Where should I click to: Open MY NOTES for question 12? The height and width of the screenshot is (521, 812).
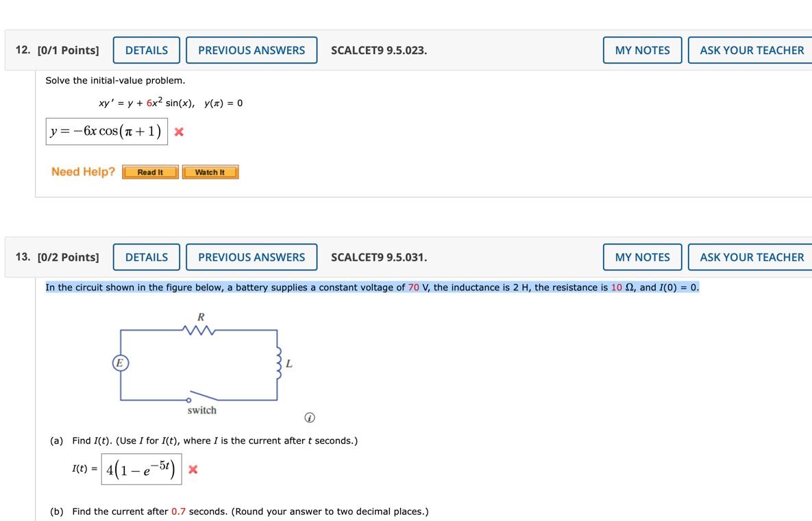642,50
